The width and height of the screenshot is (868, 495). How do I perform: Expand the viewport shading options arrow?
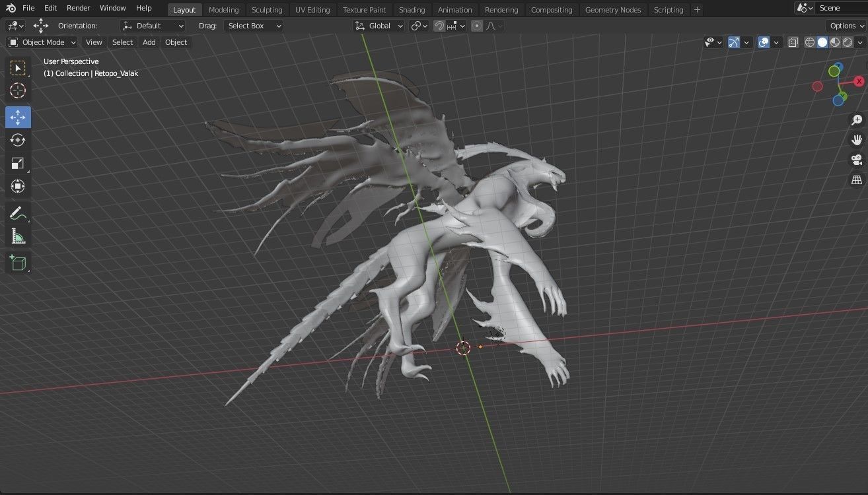(860, 42)
